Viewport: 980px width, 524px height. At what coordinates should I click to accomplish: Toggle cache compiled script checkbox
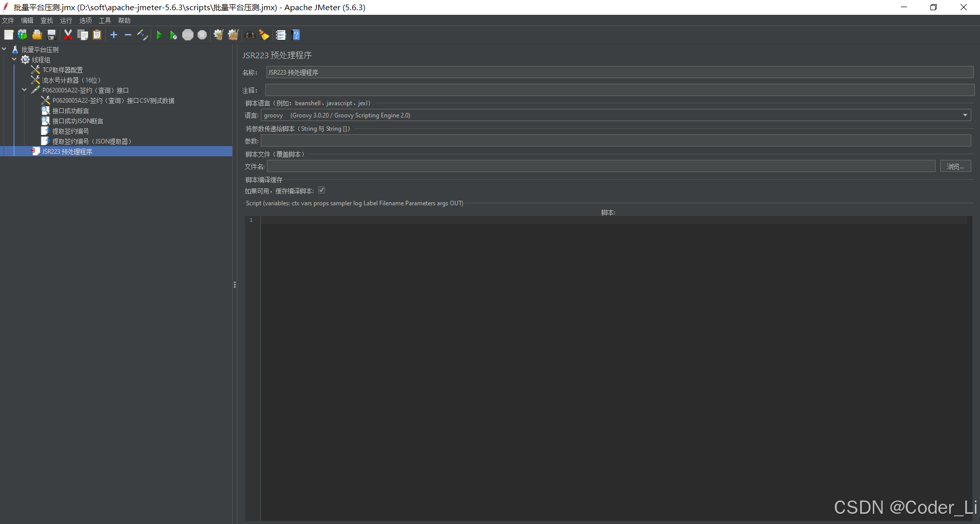[x=322, y=190]
